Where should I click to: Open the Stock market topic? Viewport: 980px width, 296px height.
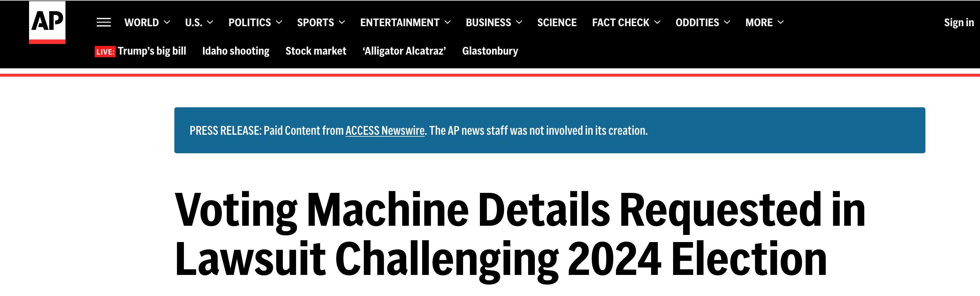316,51
